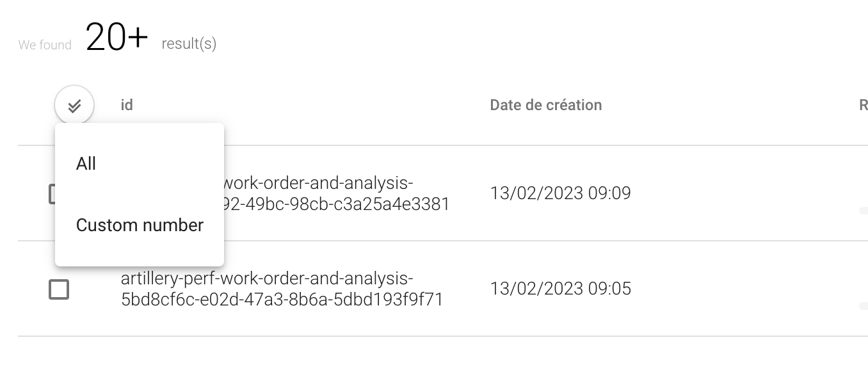The width and height of the screenshot is (868, 365).
Task: Click the 13/02/2023 09:09 date cell
Action: [x=560, y=193]
